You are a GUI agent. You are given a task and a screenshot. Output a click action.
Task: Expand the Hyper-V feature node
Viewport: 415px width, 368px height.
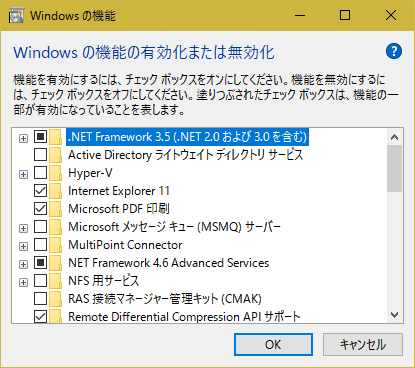[x=23, y=174]
